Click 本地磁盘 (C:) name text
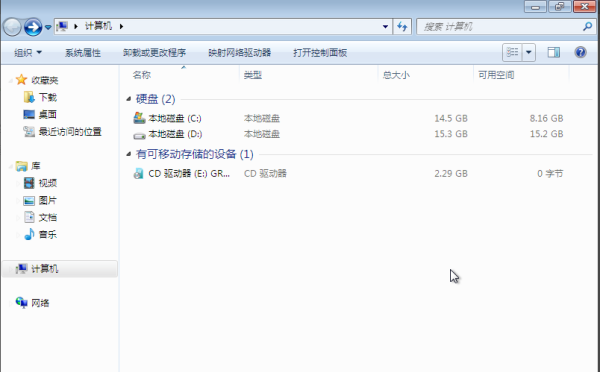The width and height of the screenshot is (600, 372). [175, 118]
